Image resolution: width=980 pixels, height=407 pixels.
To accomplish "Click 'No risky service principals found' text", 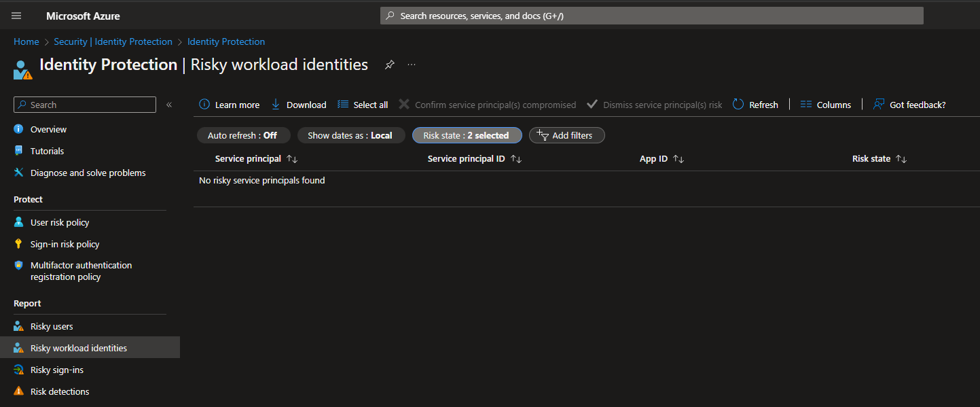I will point(261,181).
